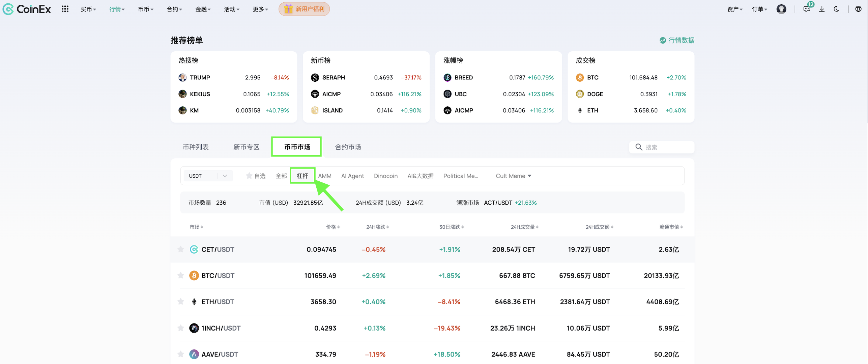Expand the 资产 menu
868x364 pixels.
point(735,9)
